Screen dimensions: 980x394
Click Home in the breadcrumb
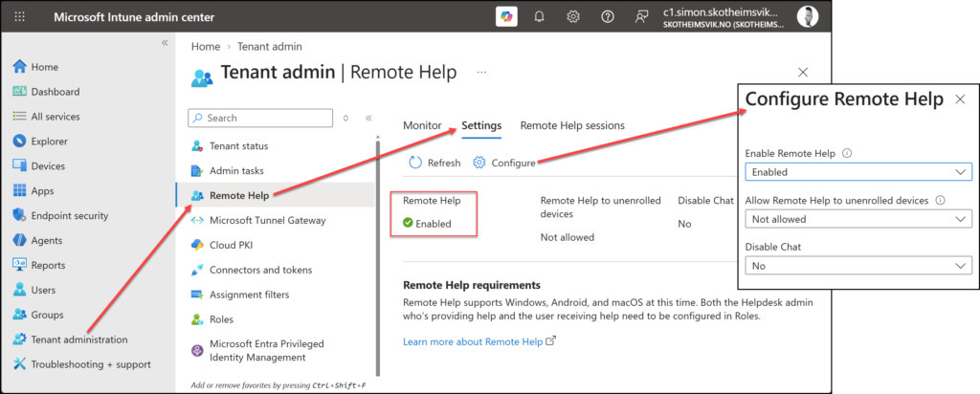(x=206, y=46)
